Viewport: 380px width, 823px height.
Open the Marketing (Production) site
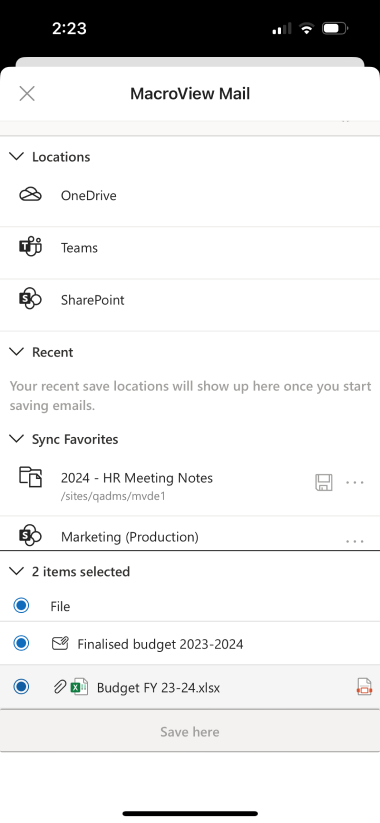click(130, 536)
